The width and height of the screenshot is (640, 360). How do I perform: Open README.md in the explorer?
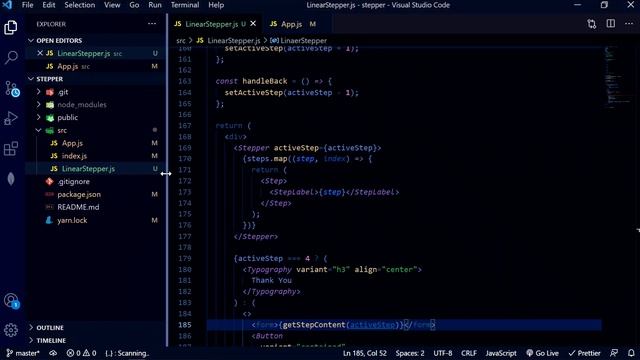click(x=96, y=207)
